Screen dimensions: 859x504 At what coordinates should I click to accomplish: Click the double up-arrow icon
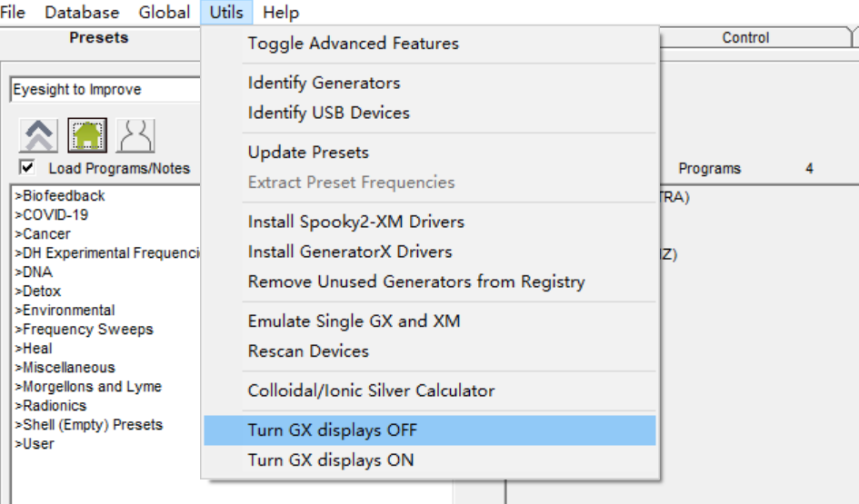[x=38, y=135]
